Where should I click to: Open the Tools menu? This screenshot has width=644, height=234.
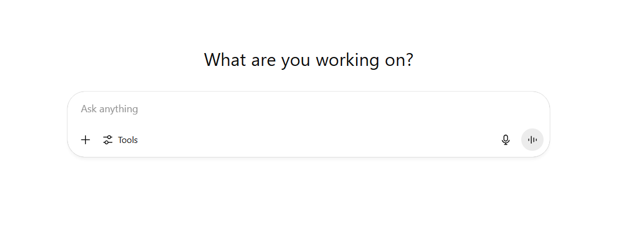click(121, 140)
